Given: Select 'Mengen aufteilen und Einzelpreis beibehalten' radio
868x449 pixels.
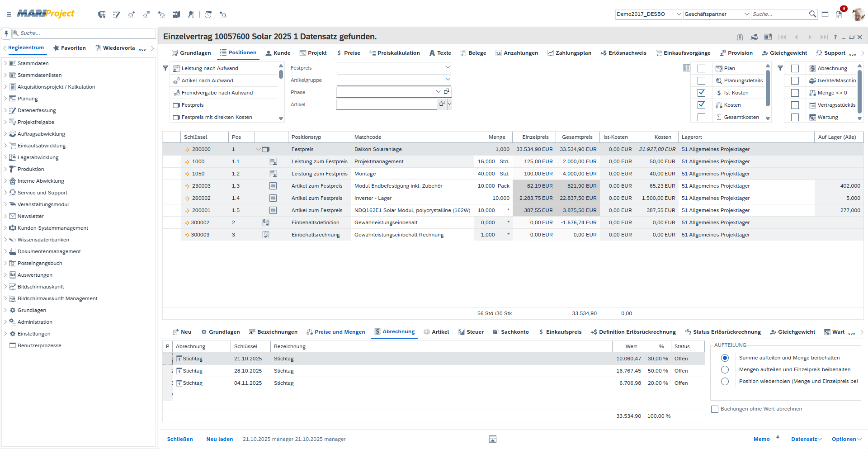Looking at the screenshot, I should click(x=725, y=369).
